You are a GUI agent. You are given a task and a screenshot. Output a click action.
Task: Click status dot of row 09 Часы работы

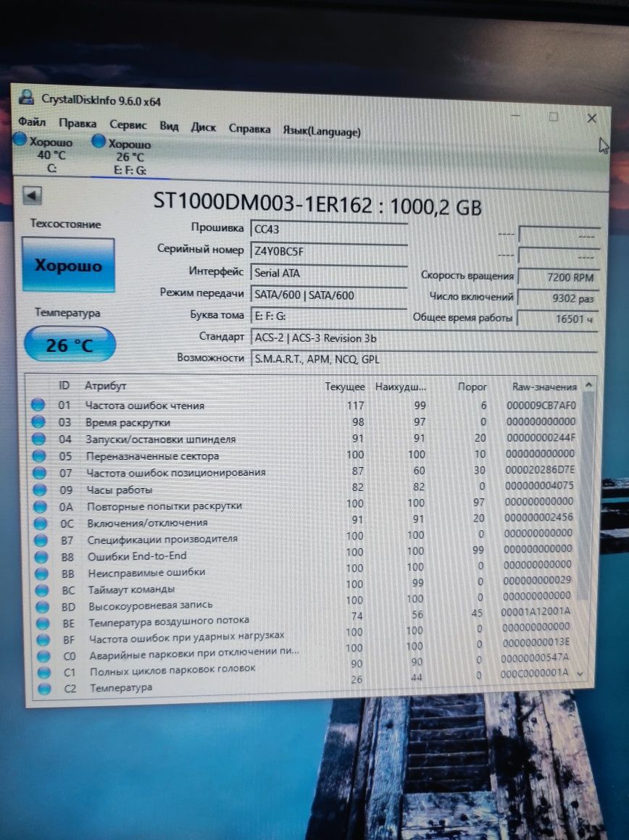(x=40, y=490)
